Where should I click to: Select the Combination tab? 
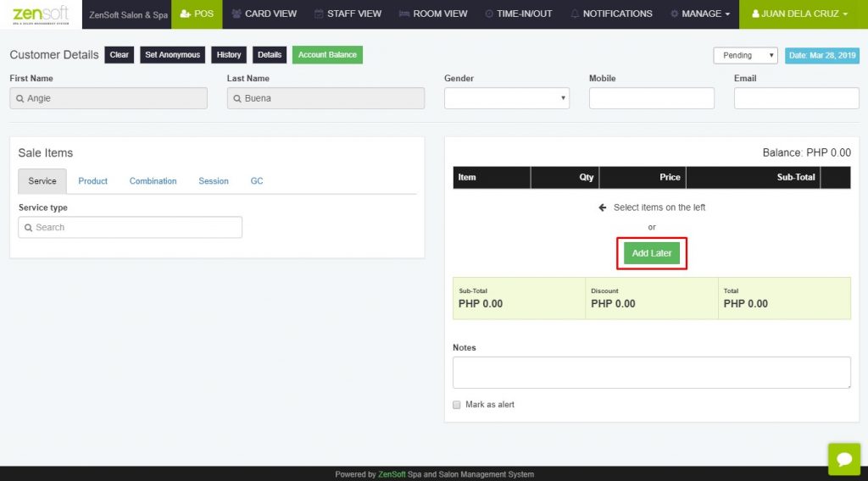pos(153,180)
